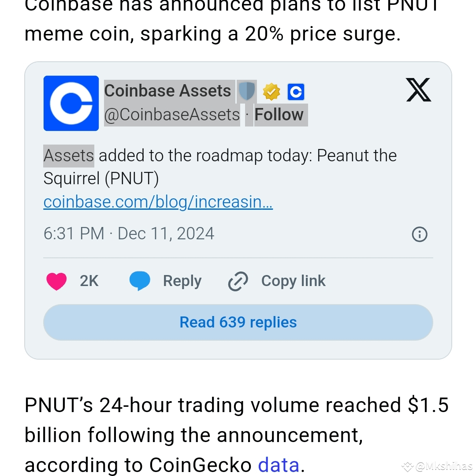This screenshot has width=476, height=476.
Task: Select the gold verified checkmark badge
Action: click(x=272, y=91)
